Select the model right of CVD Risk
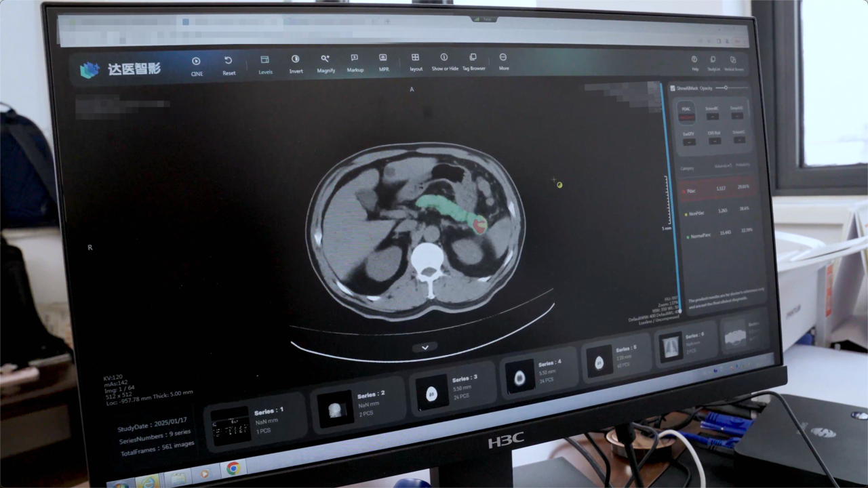The width and height of the screenshot is (868, 488). (738, 137)
